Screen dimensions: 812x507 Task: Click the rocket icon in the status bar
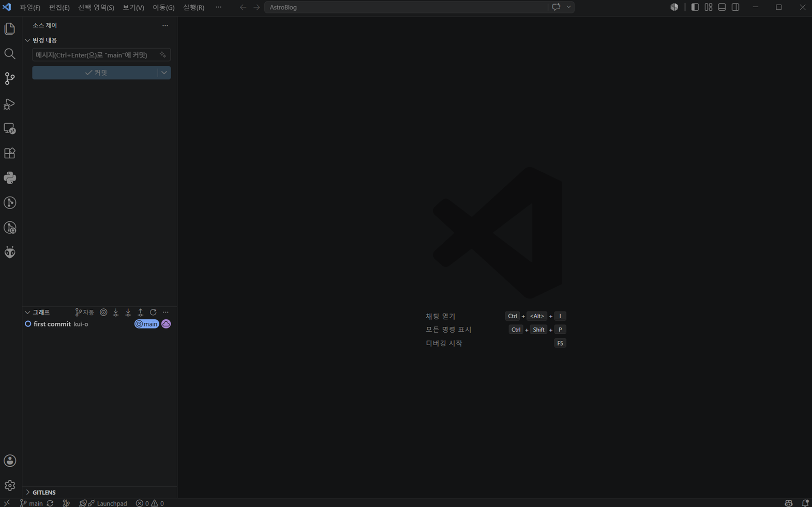click(83, 503)
